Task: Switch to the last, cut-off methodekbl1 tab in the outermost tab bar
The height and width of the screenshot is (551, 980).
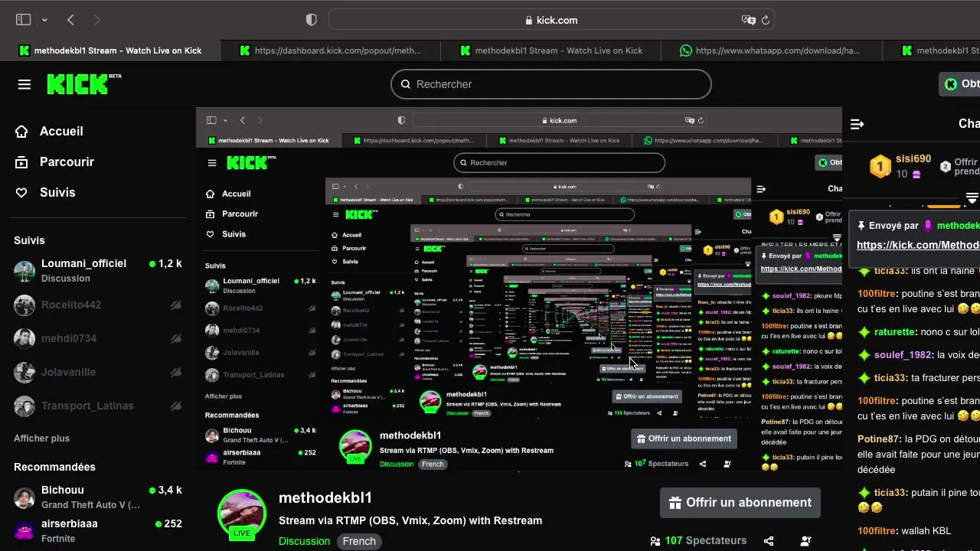Action: tap(931, 51)
